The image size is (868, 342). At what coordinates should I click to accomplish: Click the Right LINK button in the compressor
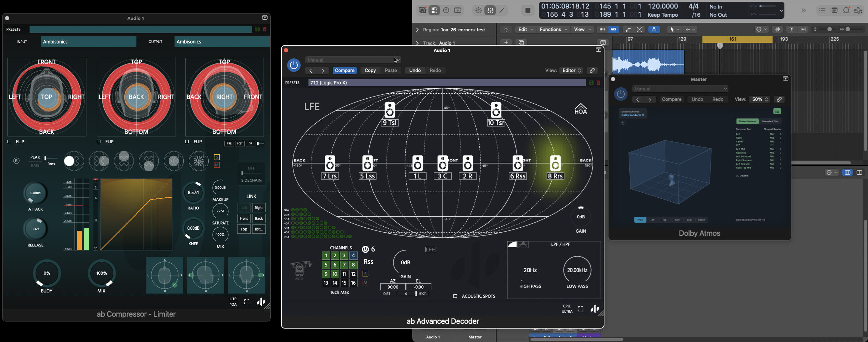[259, 208]
